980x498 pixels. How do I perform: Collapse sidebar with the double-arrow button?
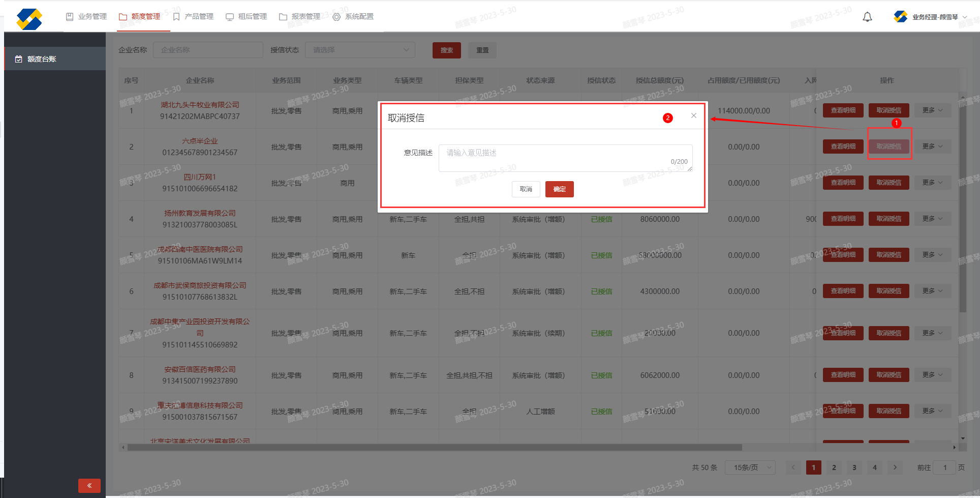[x=89, y=485]
